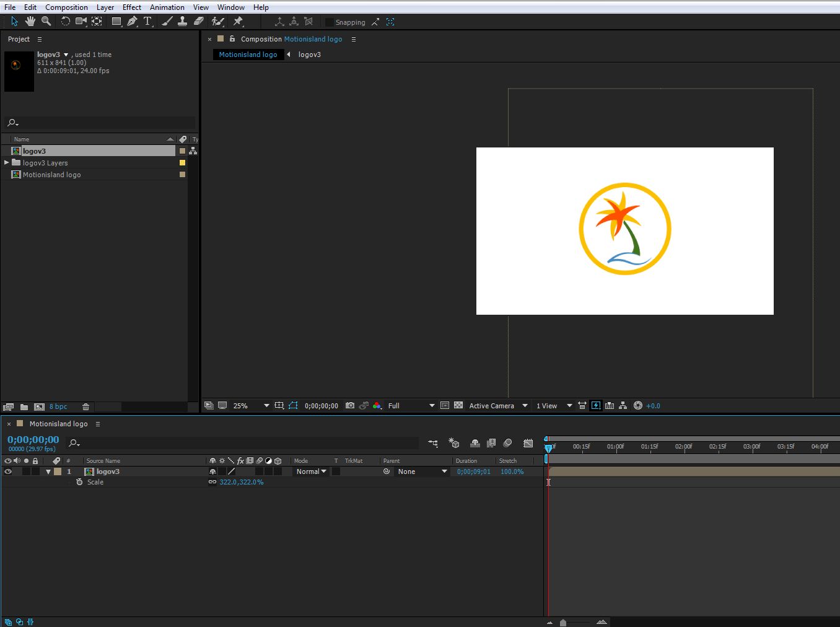This screenshot has width=840, height=627.
Task: Open magnification 25% dropdown
Action: [250, 406]
